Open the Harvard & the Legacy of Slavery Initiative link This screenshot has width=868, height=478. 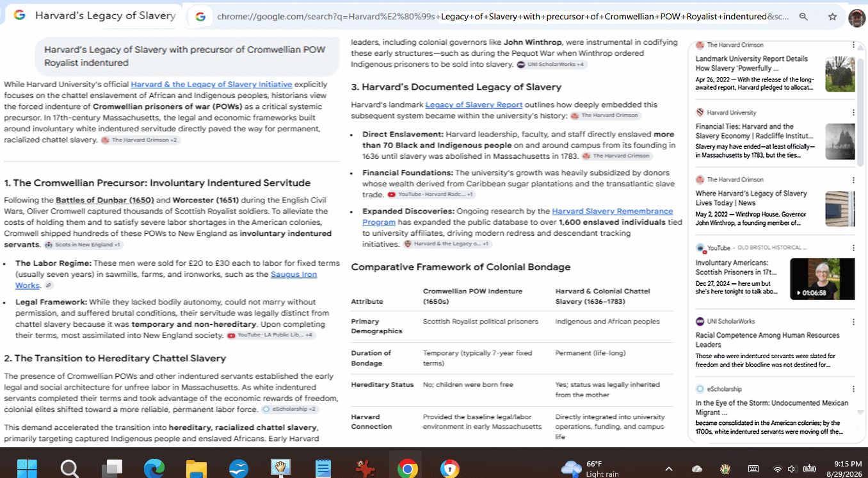point(211,85)
